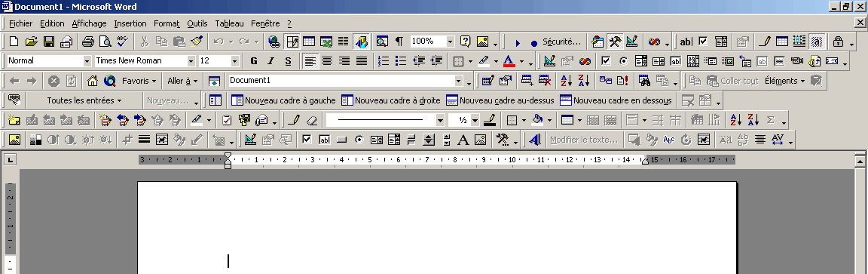Open the Affichage menu
Viewport: 868px width, 274px height.
point(89,23)
